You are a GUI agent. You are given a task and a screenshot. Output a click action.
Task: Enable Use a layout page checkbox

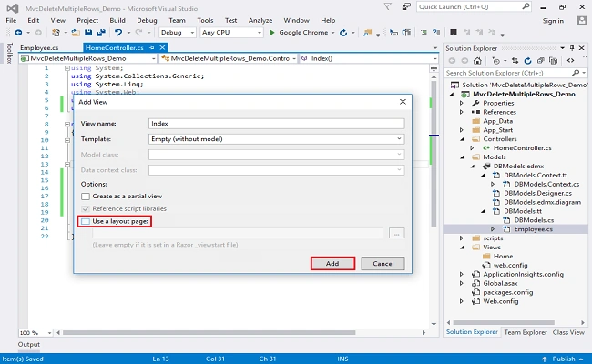pos(86,221)
